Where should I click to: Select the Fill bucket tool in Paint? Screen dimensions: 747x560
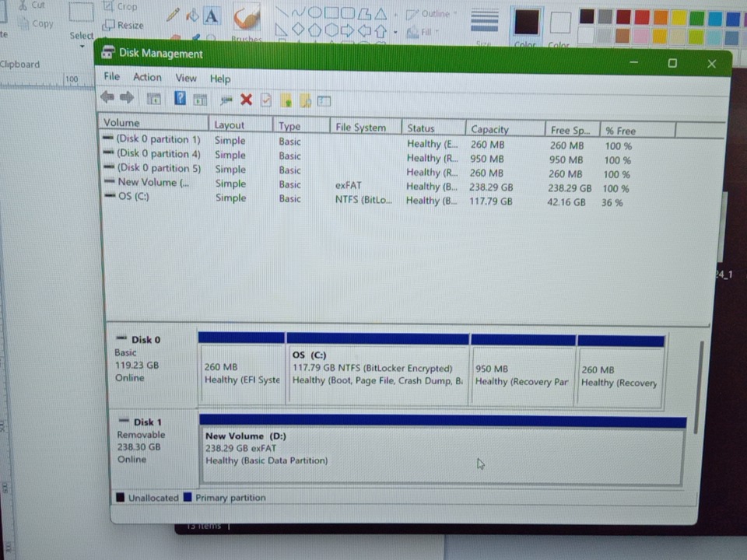click(192, 16)
